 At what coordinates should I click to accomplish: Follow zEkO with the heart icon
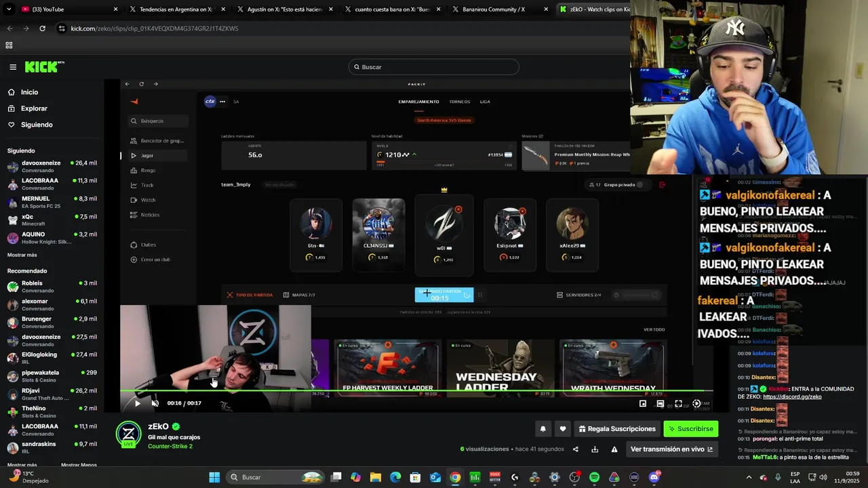point(562,428)
